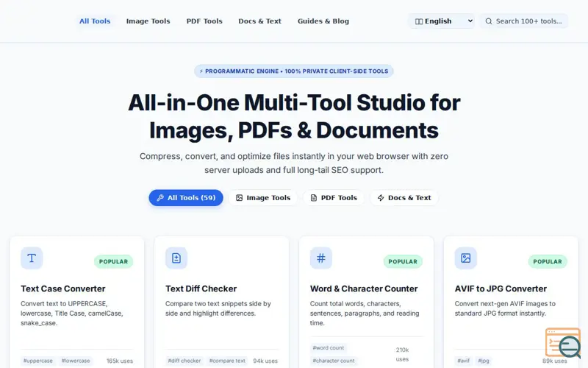Click the 94k uses text
Viewport: 588px width, 368px height.
point(265,361)
